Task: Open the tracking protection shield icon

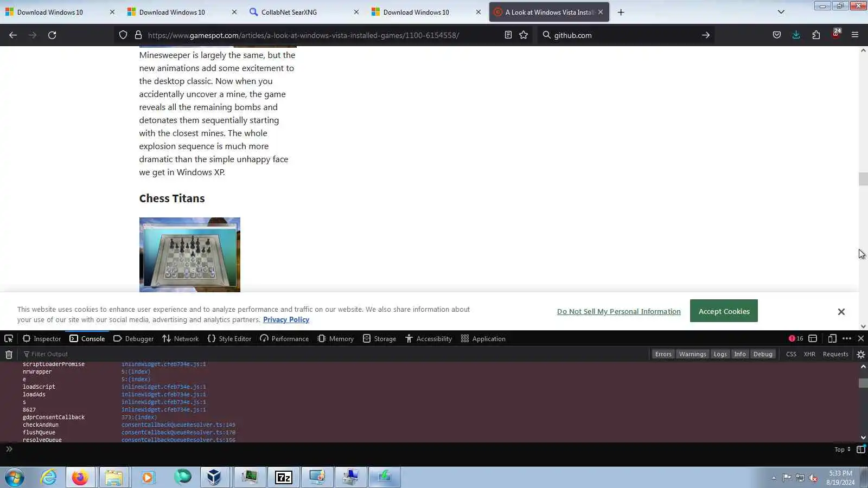Action: click(123, 35)
